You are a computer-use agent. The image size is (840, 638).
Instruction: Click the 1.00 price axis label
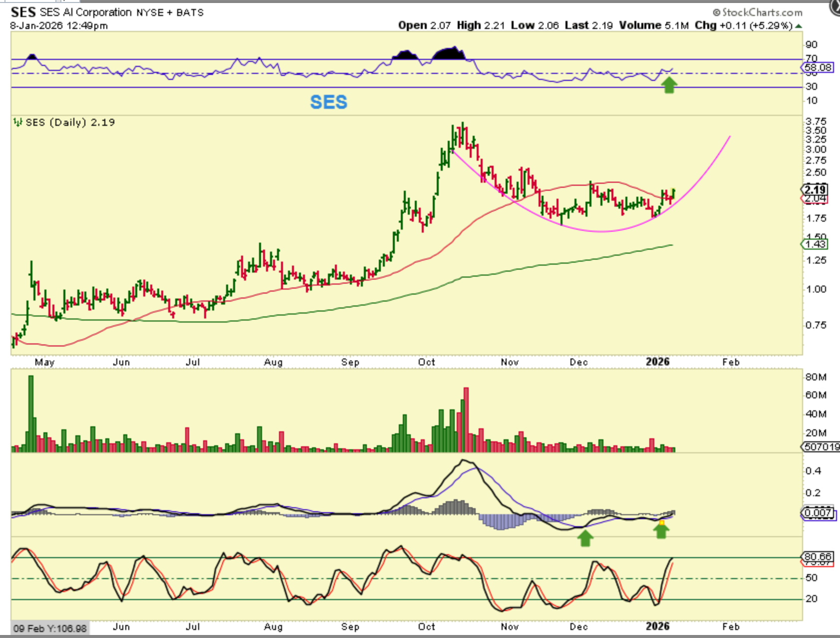pyautogui.click(x=816, y=290)
